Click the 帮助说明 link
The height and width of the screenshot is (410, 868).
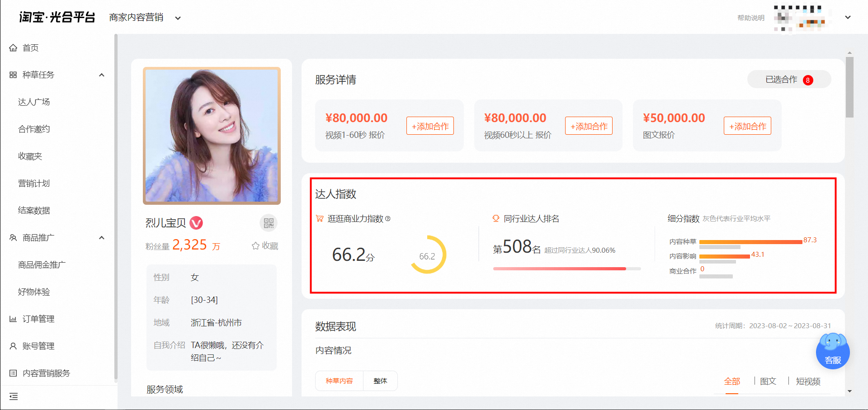[751, 18]
